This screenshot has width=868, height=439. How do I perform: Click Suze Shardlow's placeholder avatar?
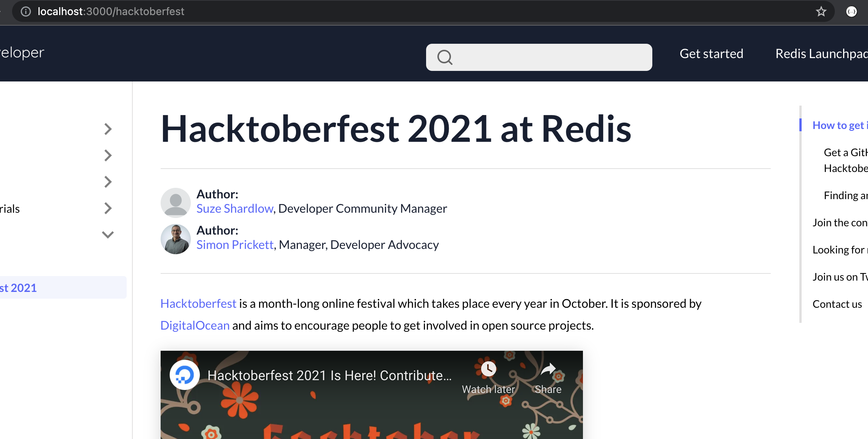click(x=175, y=203)
